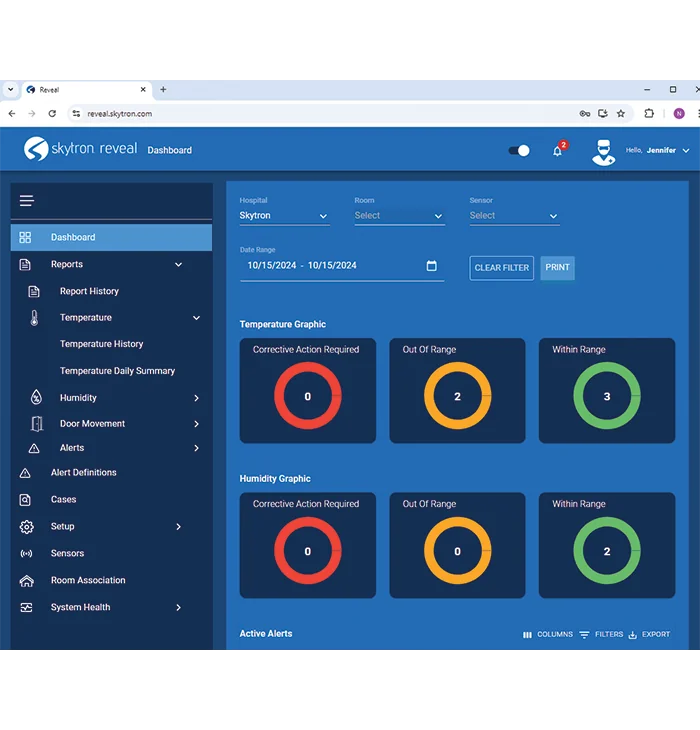Click the PRINT button

[x=557, y=268]
